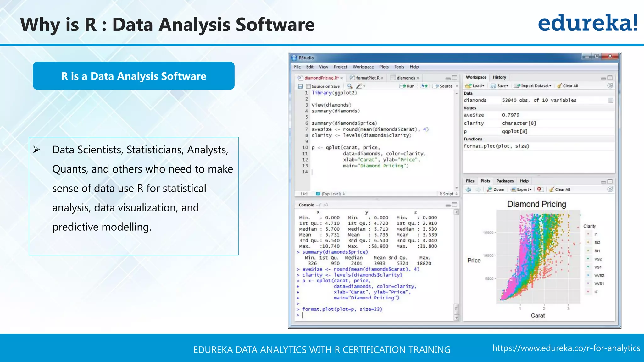Viewport: 644px width, 362px height.
Task: Open the Import Dataset dropdown
Action: click(533, 86)
